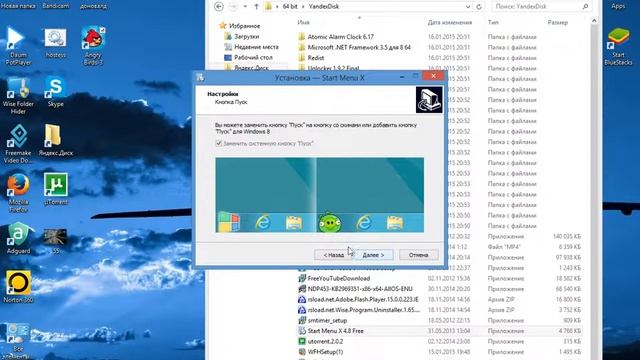Click the Назад button in the installer
Image resolution: width=640 pixels, height=360 pixels.
[x=333, y=255]
